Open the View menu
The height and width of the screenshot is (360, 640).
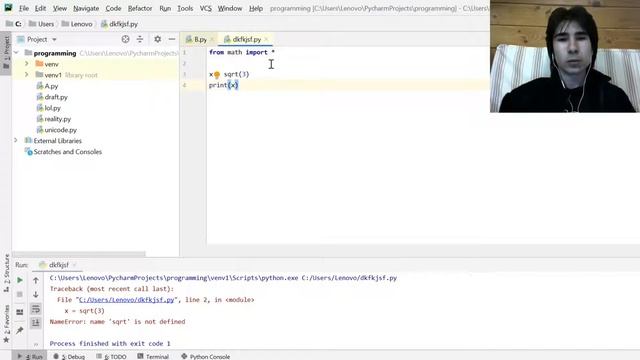(60, 8)
